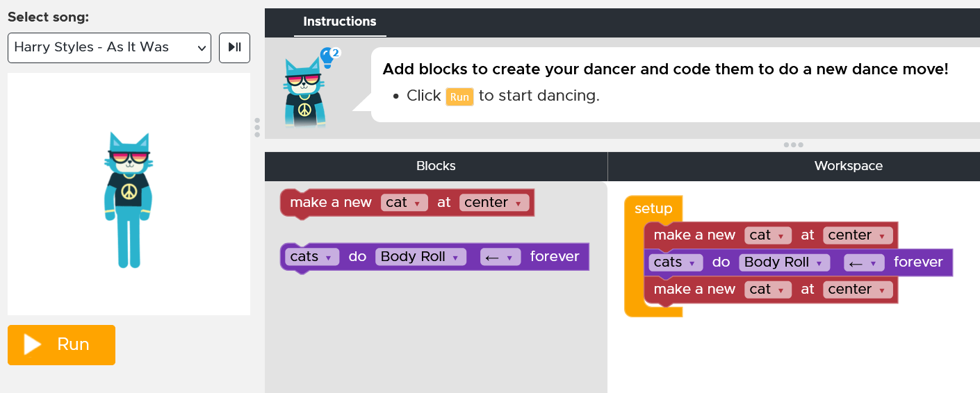Viewport: 980px width, 393px height.
Task: Click the vertical dots resize handle
Action: (x=257, y=127)
